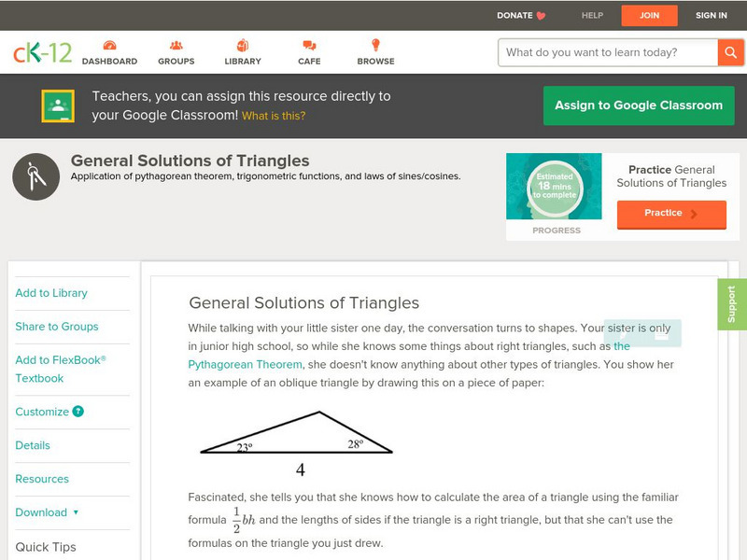Open the HELP menu item

pos(591,15)
